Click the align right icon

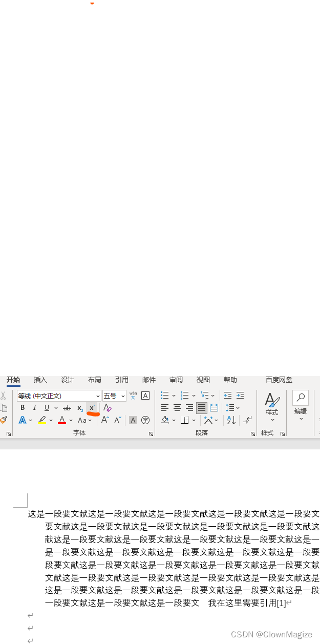[x=189, y=408]
